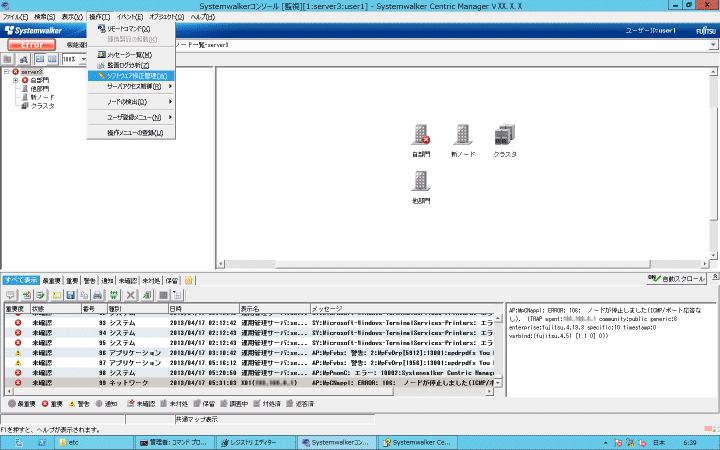Switch to 保留 event tab

(x=172, y=281)
